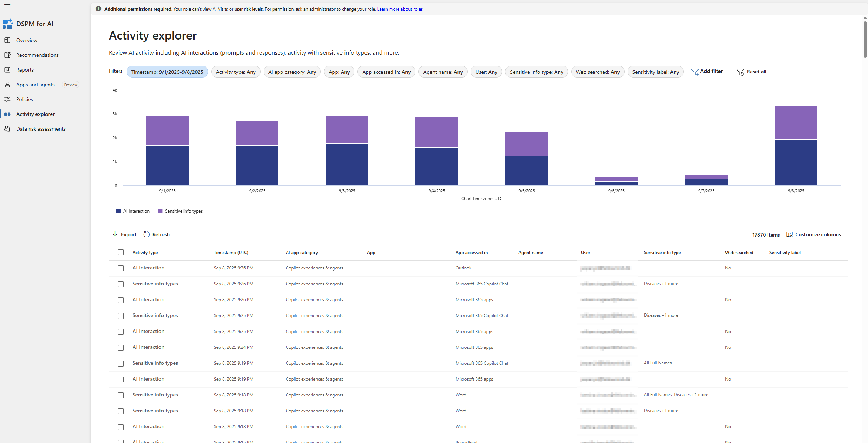Click the Export download arrow icon

[115, 234]
